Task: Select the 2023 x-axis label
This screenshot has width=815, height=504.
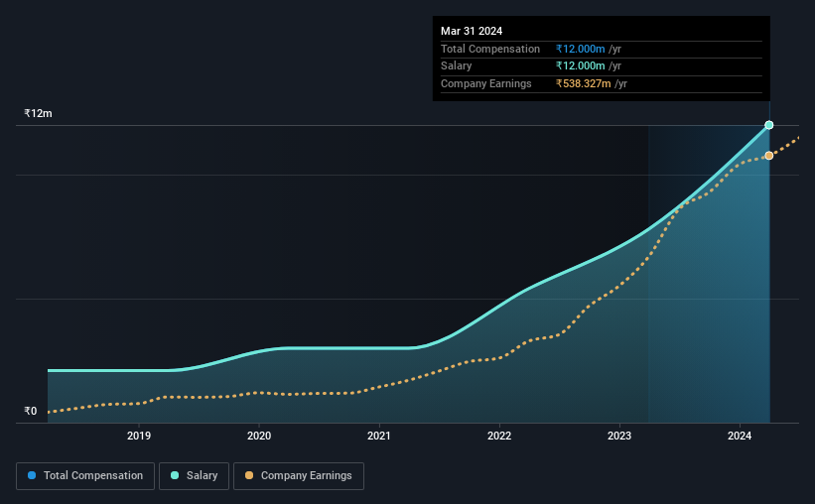Action: coord(619,436)
